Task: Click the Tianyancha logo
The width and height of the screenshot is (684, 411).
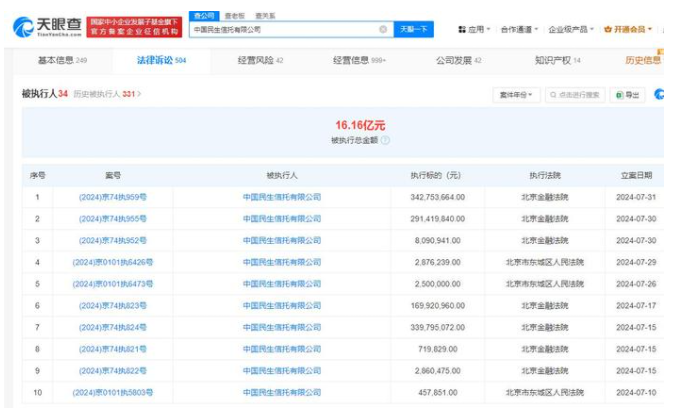Action: coord(47,27)
